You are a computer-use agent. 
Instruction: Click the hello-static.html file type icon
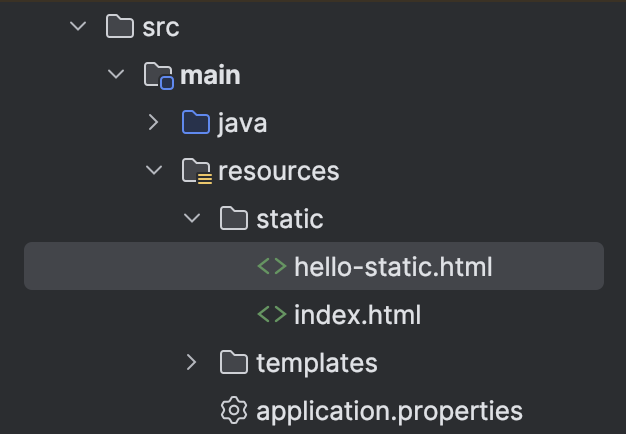pyautogui.click(x=272, y=267)
